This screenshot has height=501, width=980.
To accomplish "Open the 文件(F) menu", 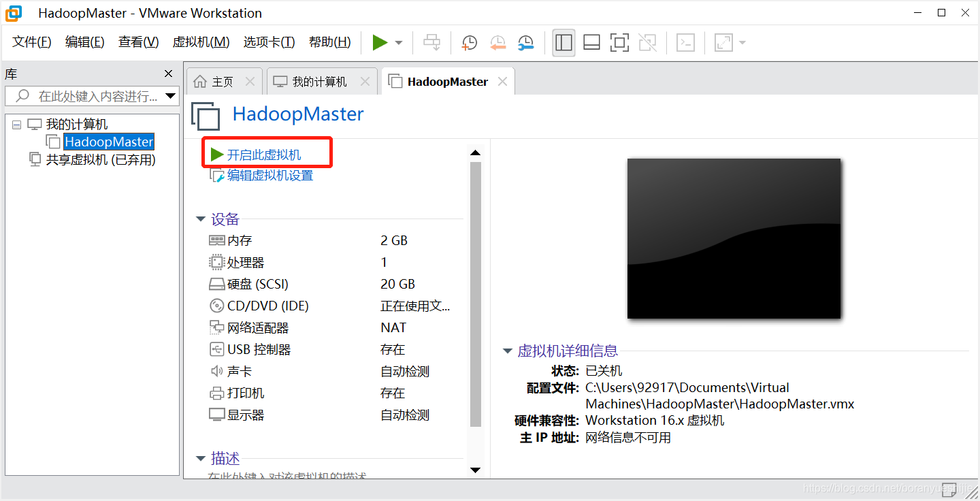I will pyautogui.click(x=32, y=42).
